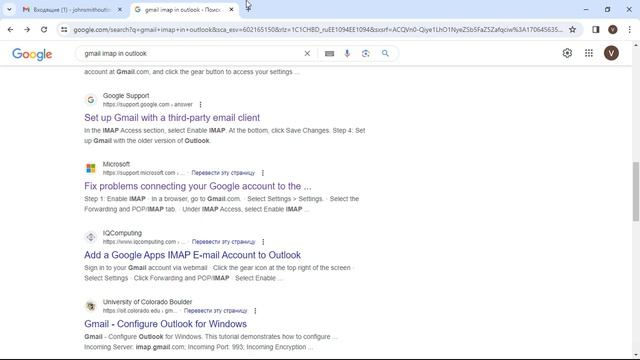
Task: Open the browser side panel
Action: 596,29
